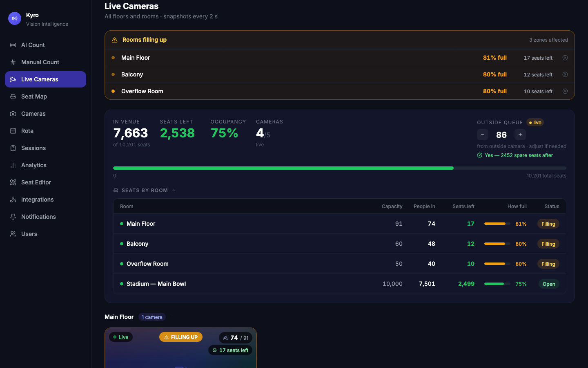Image resolution: width=588 pixels, height=368 pixels.
Task: Click the Live indicator on camera feed
Action: pos(121,337)
